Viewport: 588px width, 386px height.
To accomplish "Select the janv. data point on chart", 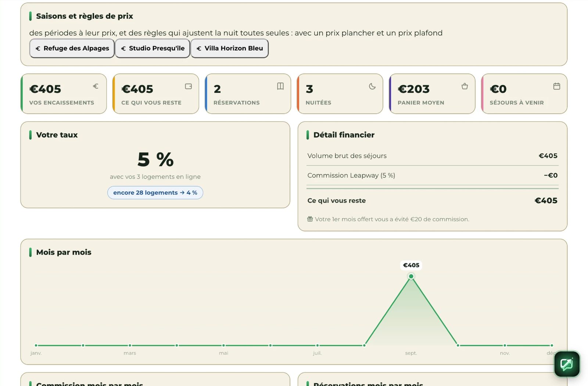I will point(36,345).
